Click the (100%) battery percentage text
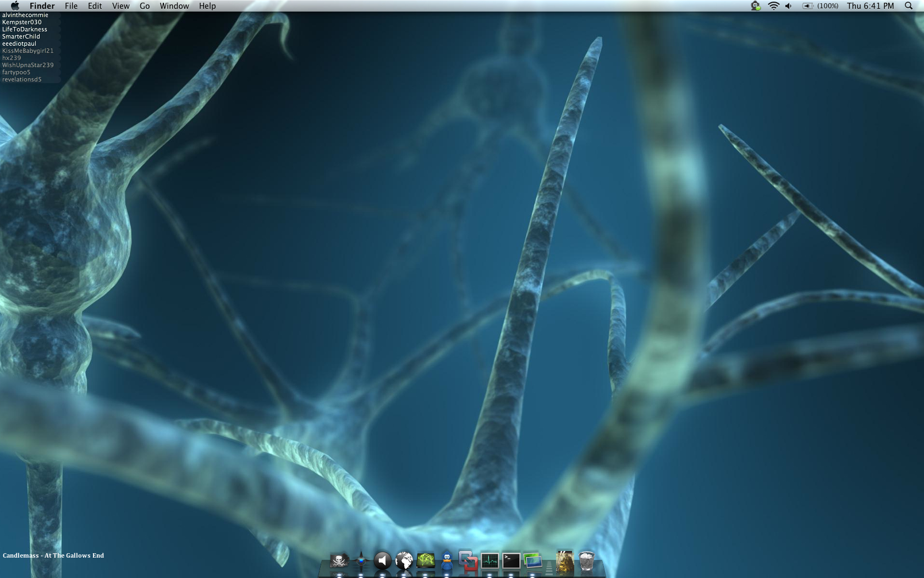This screenshot has width=924, height=578. pos(828,6)
